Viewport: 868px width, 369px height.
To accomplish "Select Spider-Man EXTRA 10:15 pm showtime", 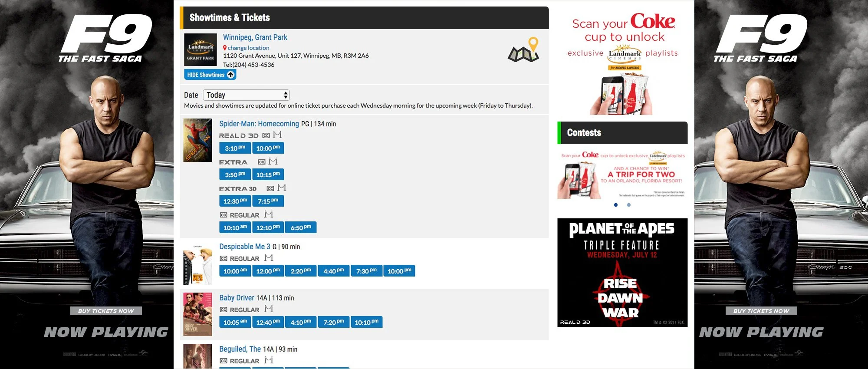I will click(x=268, y=175).
